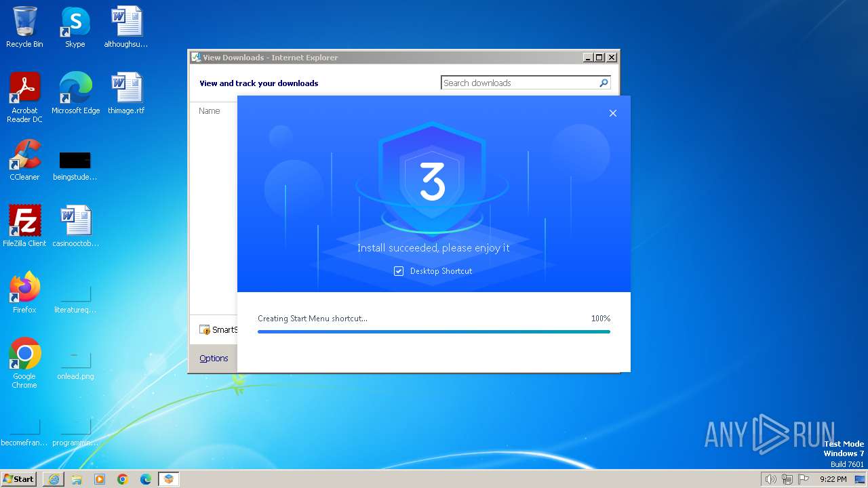Screen dimensions: 868x488
Task: Launch Microsoft Edge desktop shortcut
Action: [x=75, y=94]
